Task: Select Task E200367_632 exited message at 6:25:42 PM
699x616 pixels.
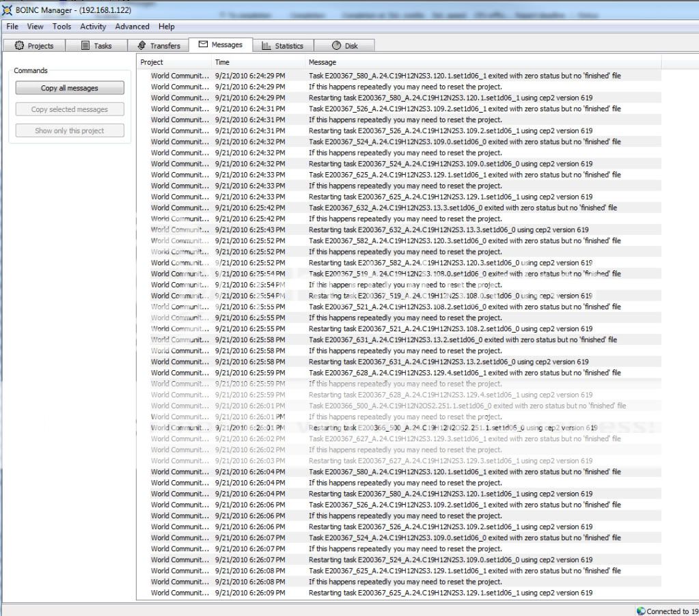Action: coord(399,208)
